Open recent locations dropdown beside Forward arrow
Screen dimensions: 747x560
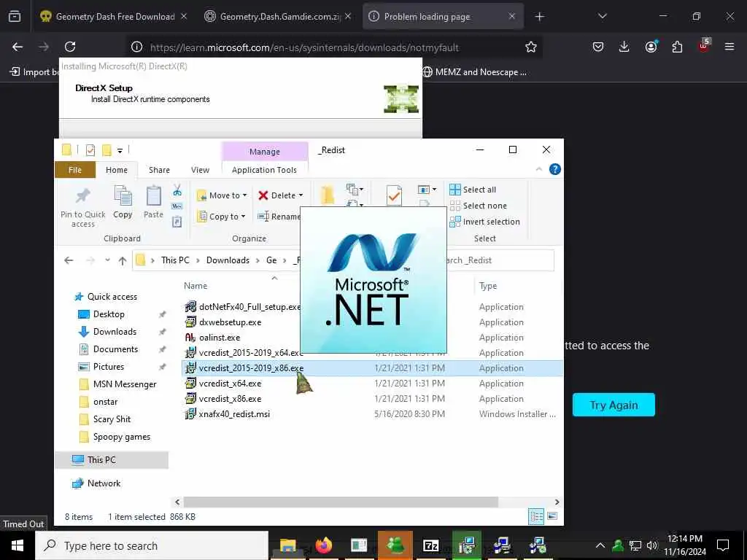[108, 260]
